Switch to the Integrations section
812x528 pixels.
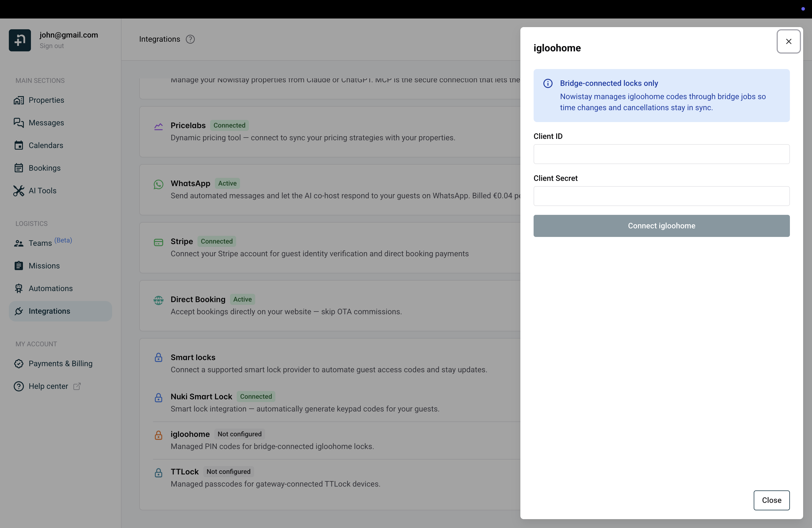pyautogui.click(x=49, y=311)
